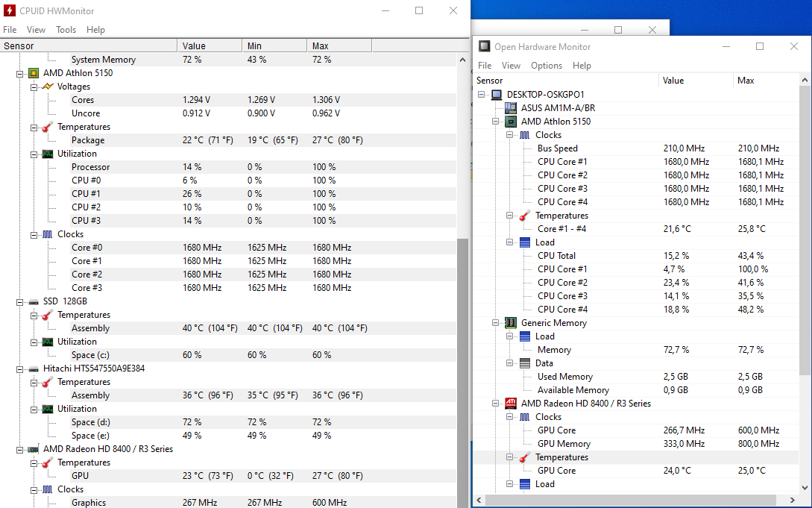812x508 pixels.
Task: Click the HWMonitor vertical scrollbar up arrow
Action: (x=462, y=60)
